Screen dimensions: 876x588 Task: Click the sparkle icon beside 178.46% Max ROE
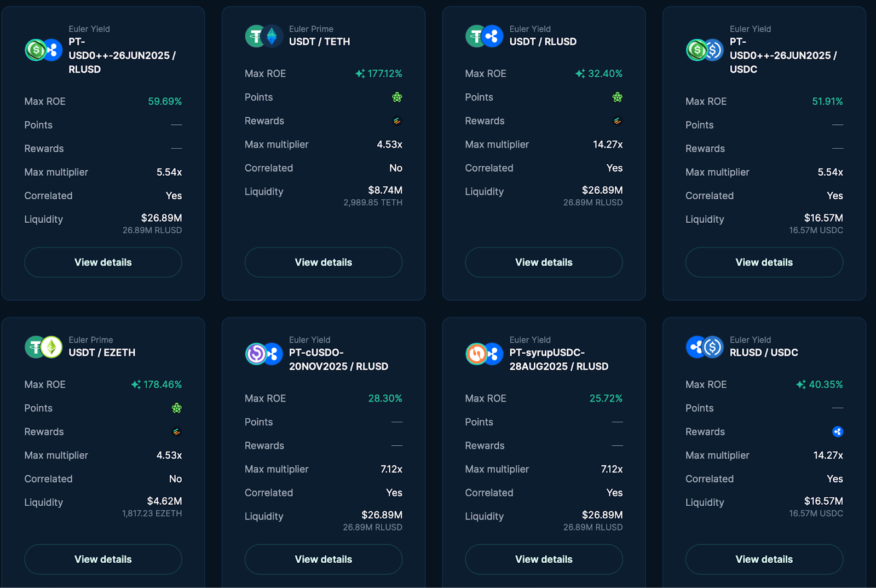(x=136, y=384)
